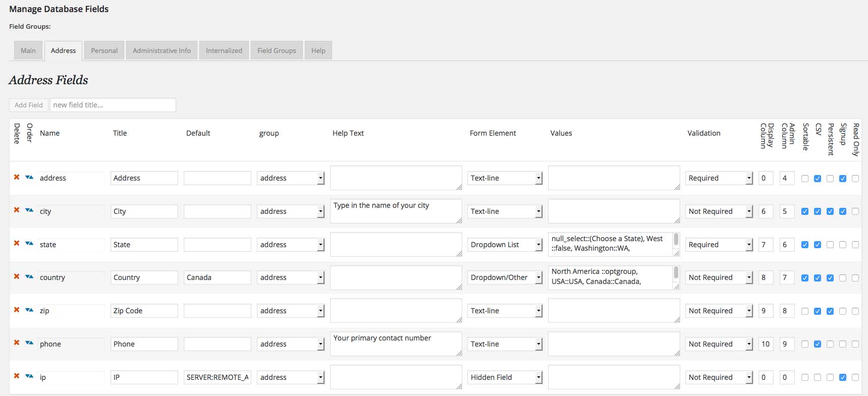The image size is (868, 396).
Task: Open the Administrative Info tab
Action: tap(161, 50)
